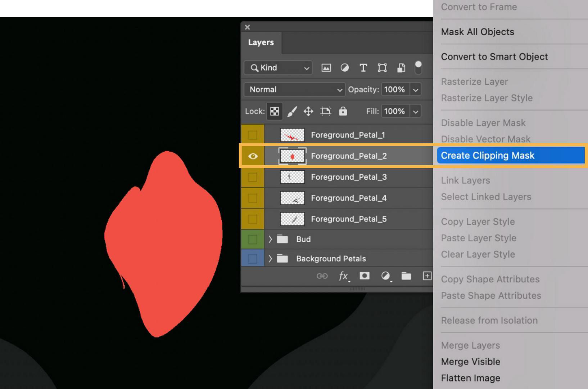Screen dimensions: 588x389
Task: Select Convert to Smart Object menu item
Action: (x=494, y=57)
